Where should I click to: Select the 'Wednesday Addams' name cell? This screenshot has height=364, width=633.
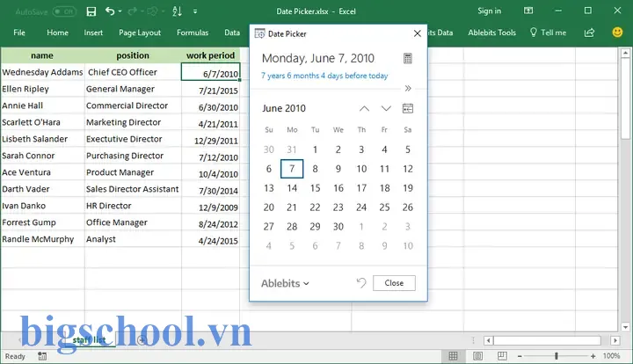[42, 72]
